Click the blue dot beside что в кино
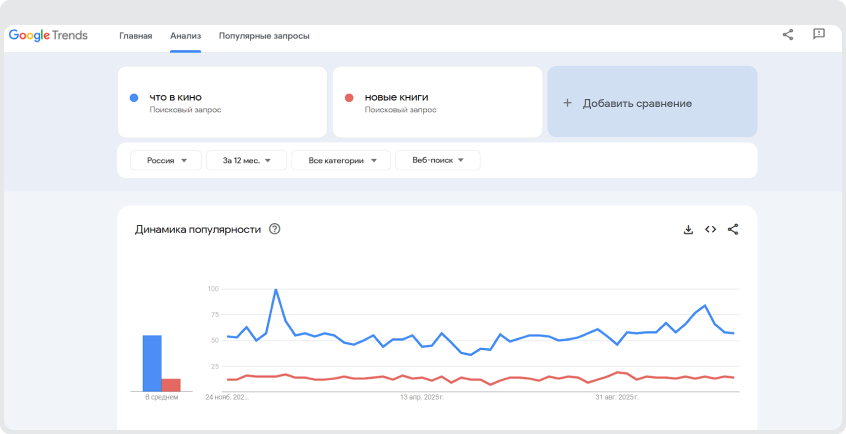This screenshot has width=846, height=434. 134,97
